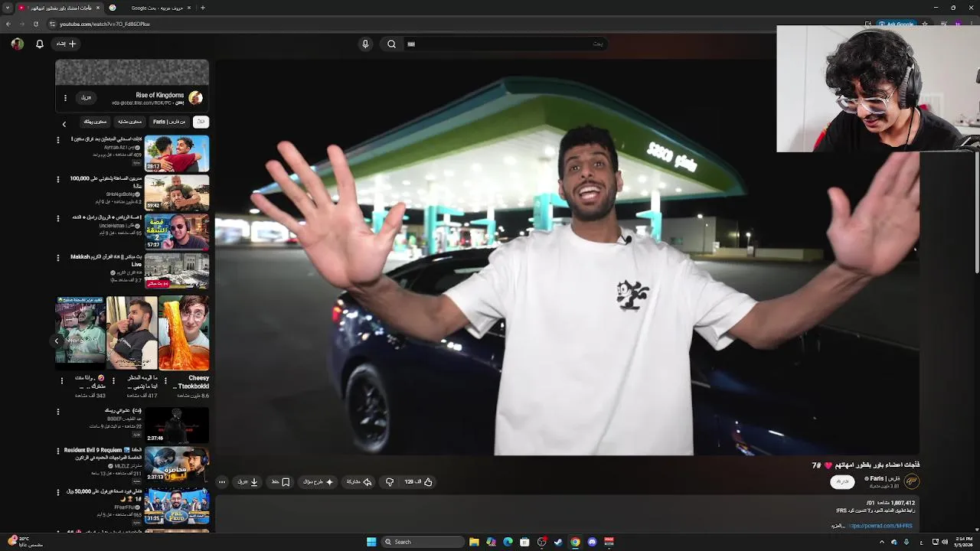
Task: Open the Makkah Live stream thumbnail
Action: pyautogui.click(x=177, y=272)
